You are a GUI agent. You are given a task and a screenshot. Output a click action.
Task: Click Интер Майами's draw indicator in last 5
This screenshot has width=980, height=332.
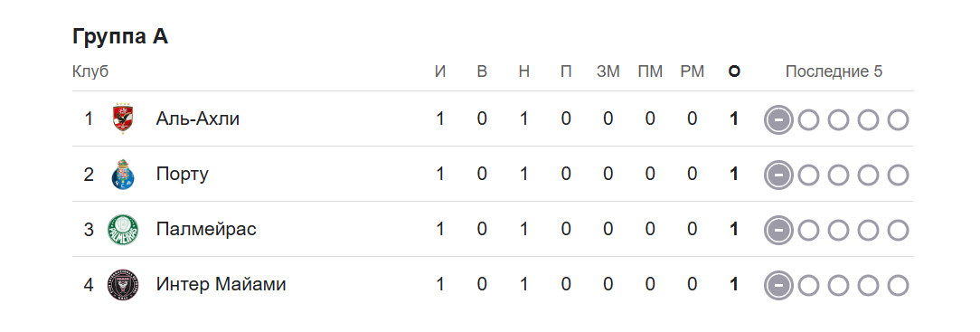pos(778,285)
